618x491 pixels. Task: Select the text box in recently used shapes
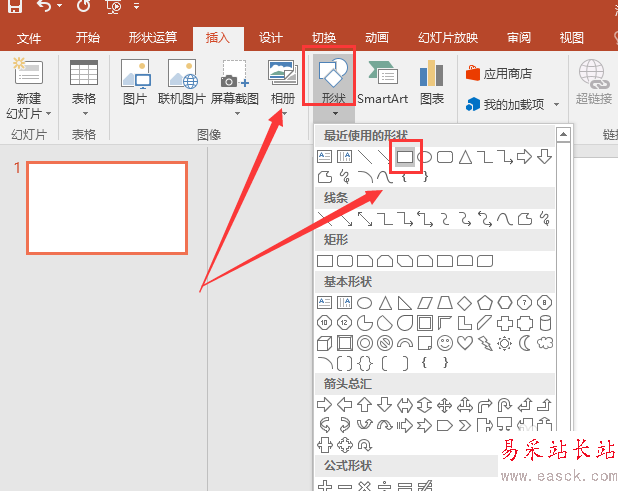324,157
